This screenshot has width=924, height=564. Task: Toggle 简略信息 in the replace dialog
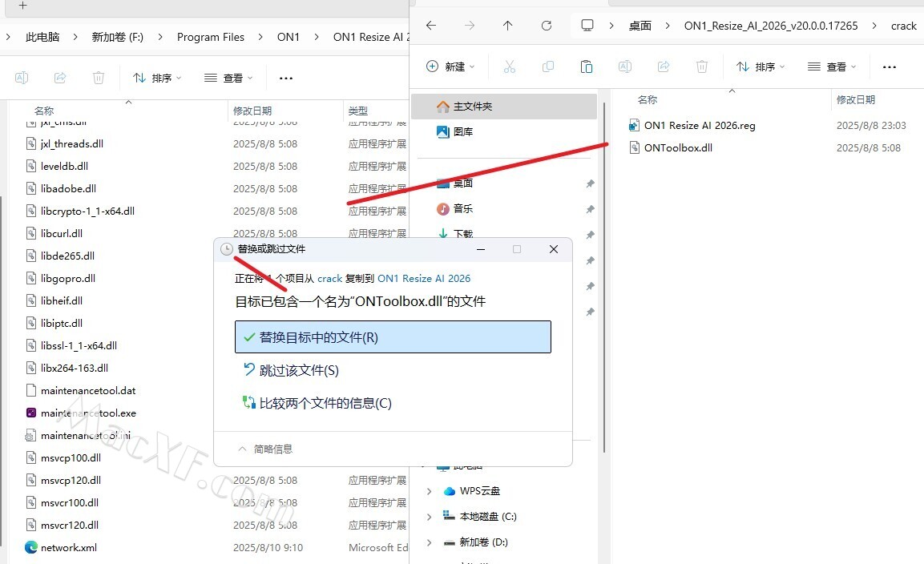pyautogui.click(x=265, y=449)
